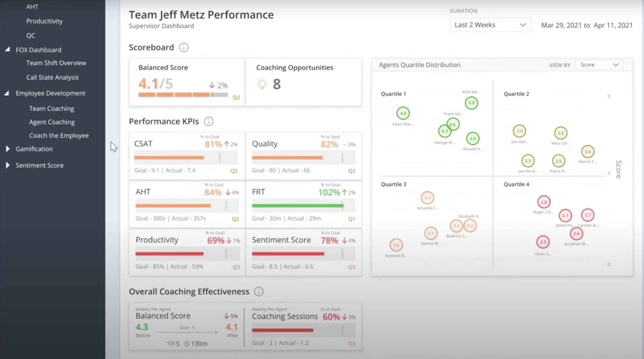Open Coach the Employee link
This screenshot has width=644, height=359.
click(59, 136)
